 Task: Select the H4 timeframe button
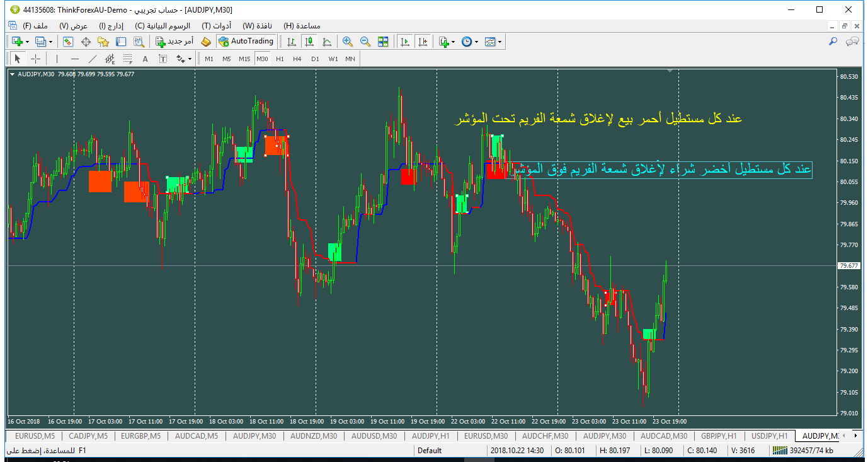tap(297, 59)
